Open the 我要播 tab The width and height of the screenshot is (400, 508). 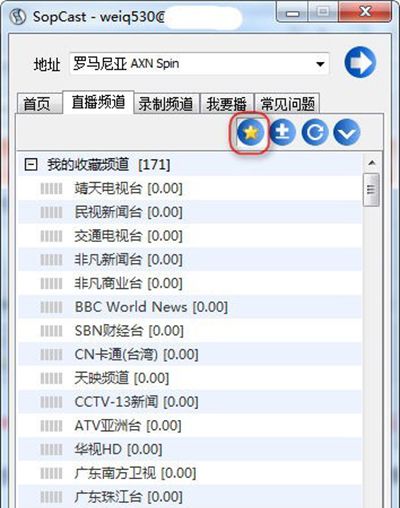tap(226, 104)
